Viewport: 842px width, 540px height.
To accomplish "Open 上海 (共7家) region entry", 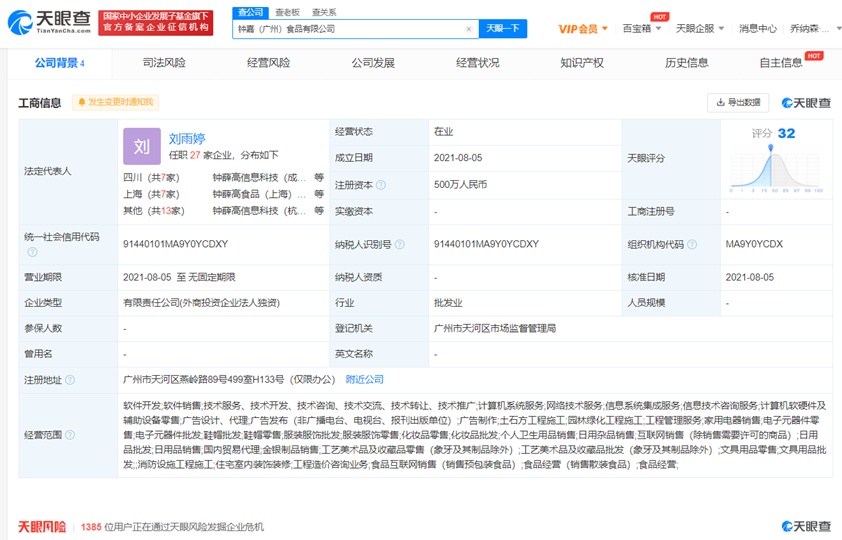I will pos(151,194).
